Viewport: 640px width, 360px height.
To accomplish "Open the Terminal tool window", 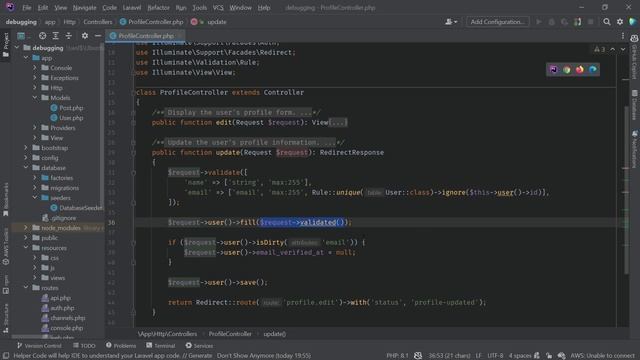I will pos(160,346).
